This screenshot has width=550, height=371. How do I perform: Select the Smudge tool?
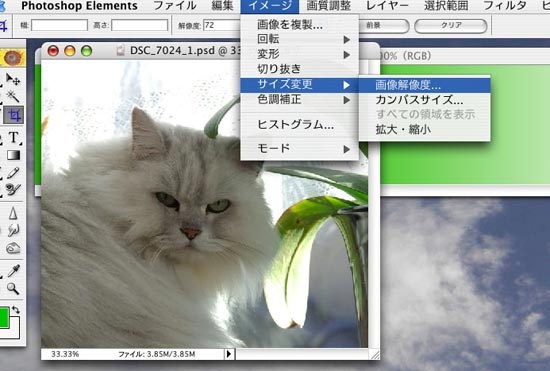tap(13, 230)
